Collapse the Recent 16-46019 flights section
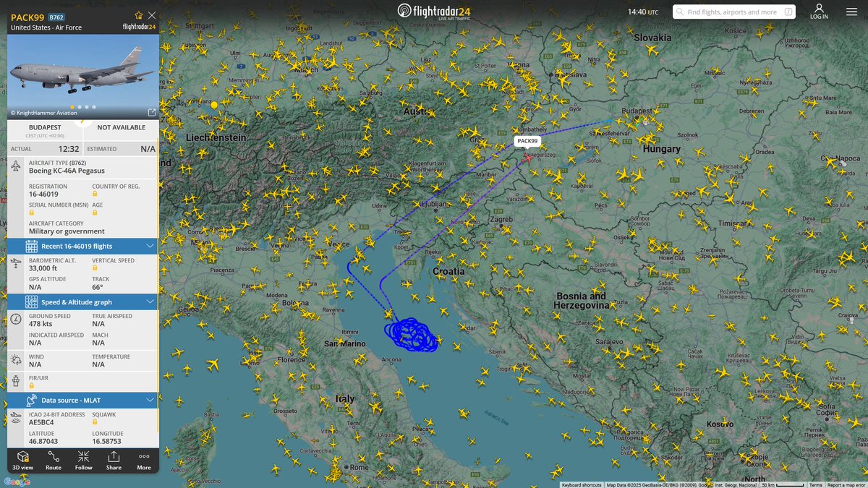 pos(150,246)
